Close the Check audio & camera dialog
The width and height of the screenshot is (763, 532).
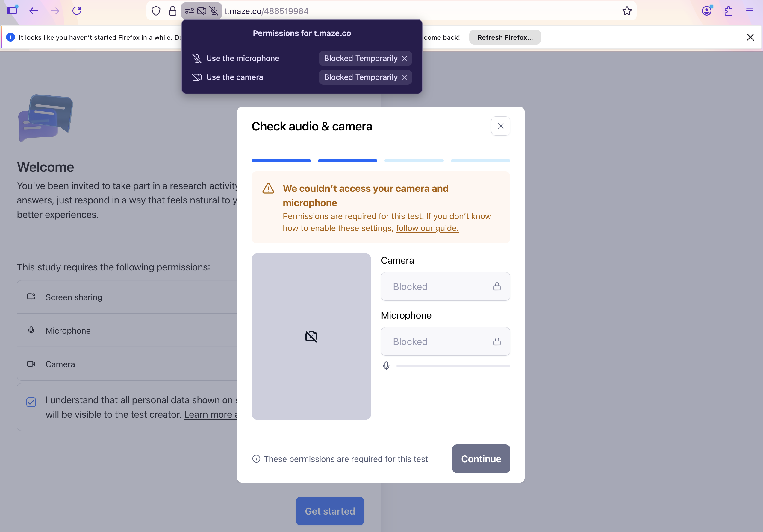pos(500,126)
